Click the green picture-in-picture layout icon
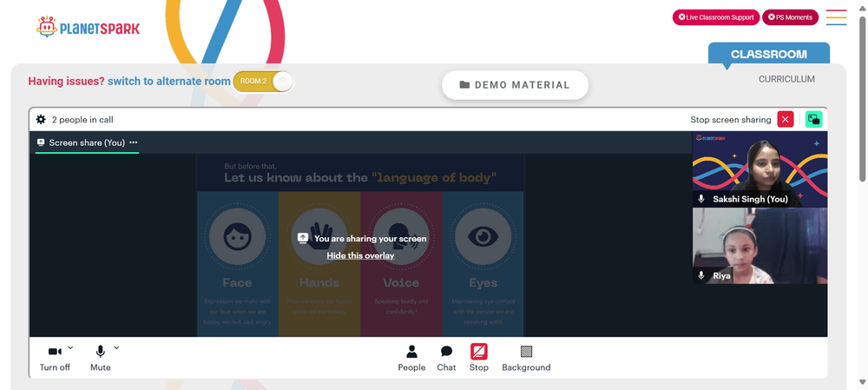This screenshot has width=868, height=390. pyautogui.click(x=813, y=120)
